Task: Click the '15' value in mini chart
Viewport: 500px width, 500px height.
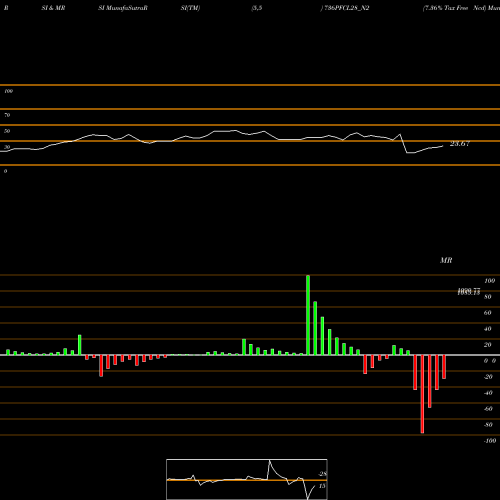Action: tap(322, 486)
